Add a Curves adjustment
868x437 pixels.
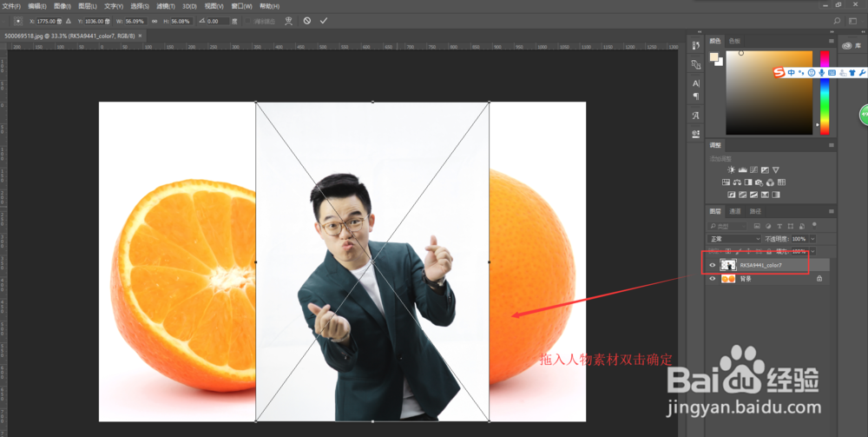click(x=754, y=170)
